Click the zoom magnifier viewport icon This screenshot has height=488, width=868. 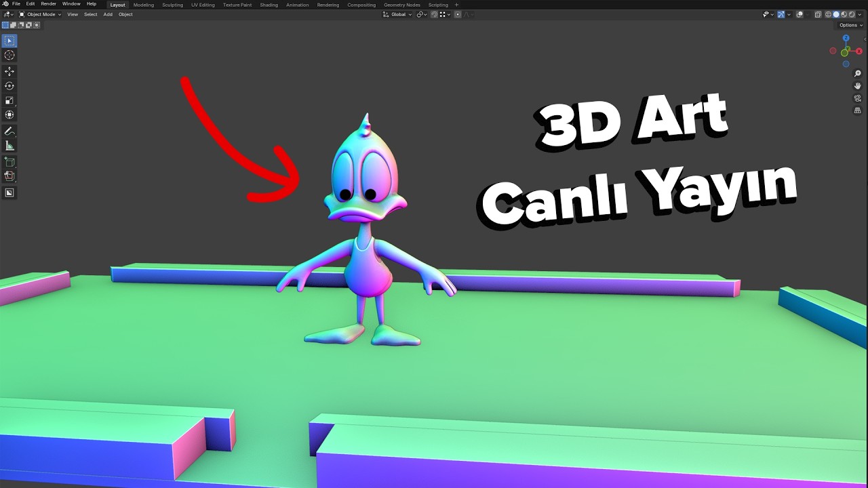point(857,73)
